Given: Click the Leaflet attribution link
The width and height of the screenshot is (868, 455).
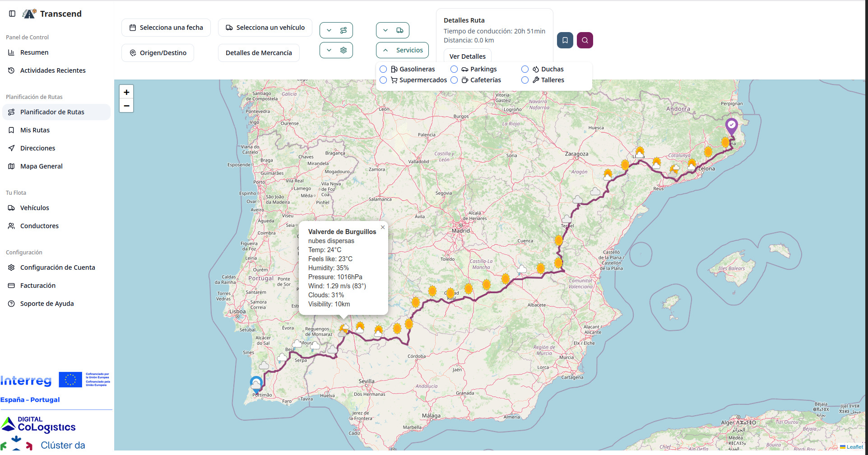Looking at the screenshot, I should click(x=854, y=447).
